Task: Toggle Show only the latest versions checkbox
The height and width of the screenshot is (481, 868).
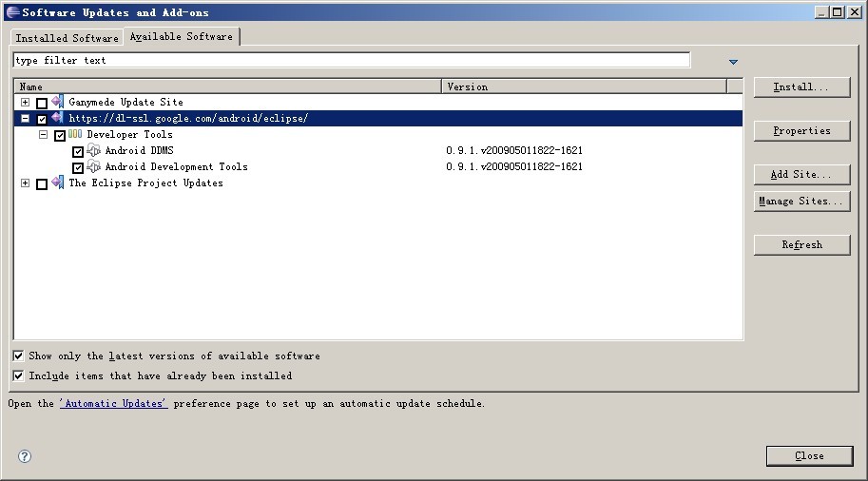Action: [18, 356]
